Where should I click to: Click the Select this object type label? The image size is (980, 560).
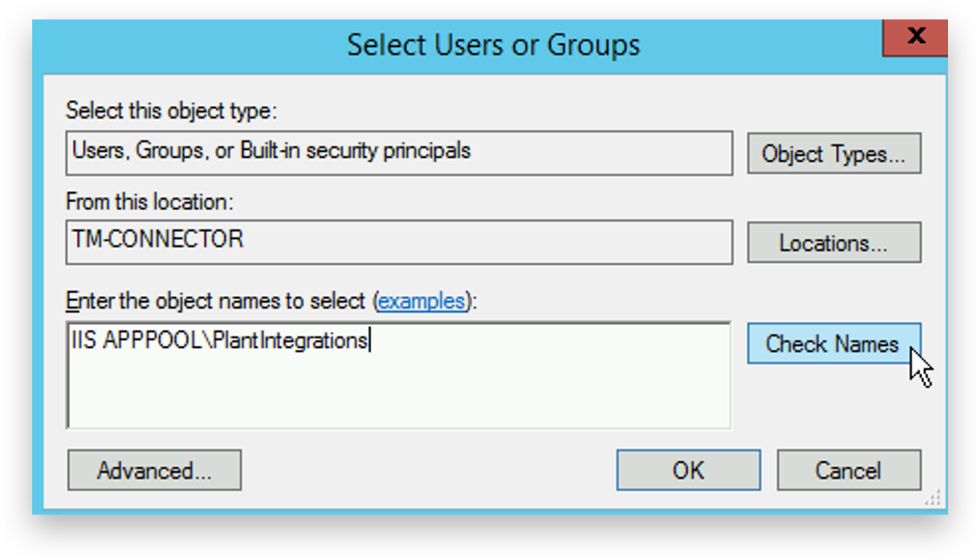pos(172,111)
